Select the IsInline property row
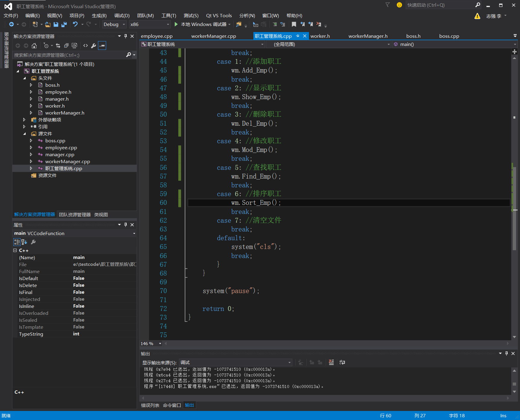This screenshot has height=420, width=520. tap(74, 306)
